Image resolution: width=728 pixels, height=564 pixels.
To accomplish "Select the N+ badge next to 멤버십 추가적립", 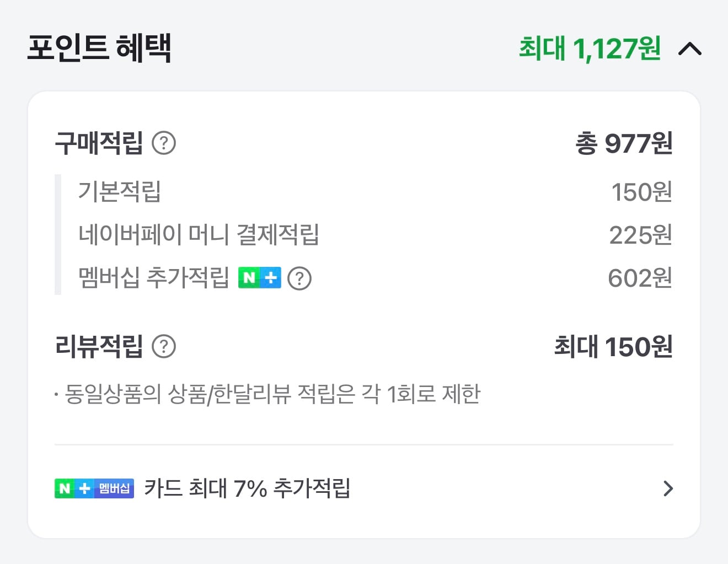I will (x=259, y=278).
